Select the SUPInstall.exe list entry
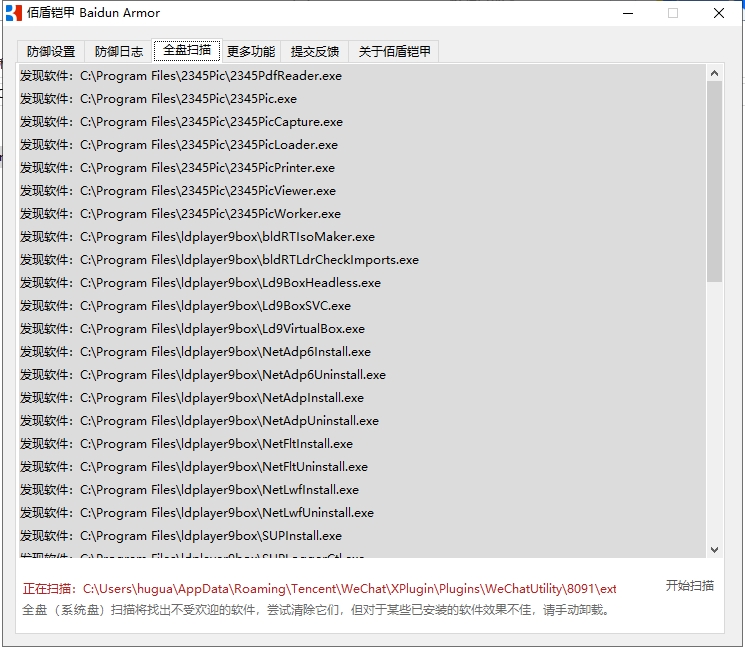745x649 pixels. click(210, 536)
